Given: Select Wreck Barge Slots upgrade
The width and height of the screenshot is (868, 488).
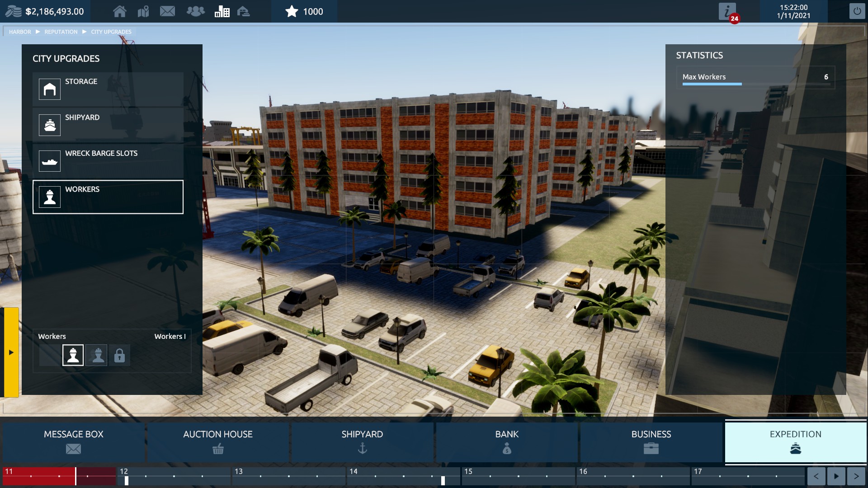Looking at the screenshot, I should [x=108, y=161].
